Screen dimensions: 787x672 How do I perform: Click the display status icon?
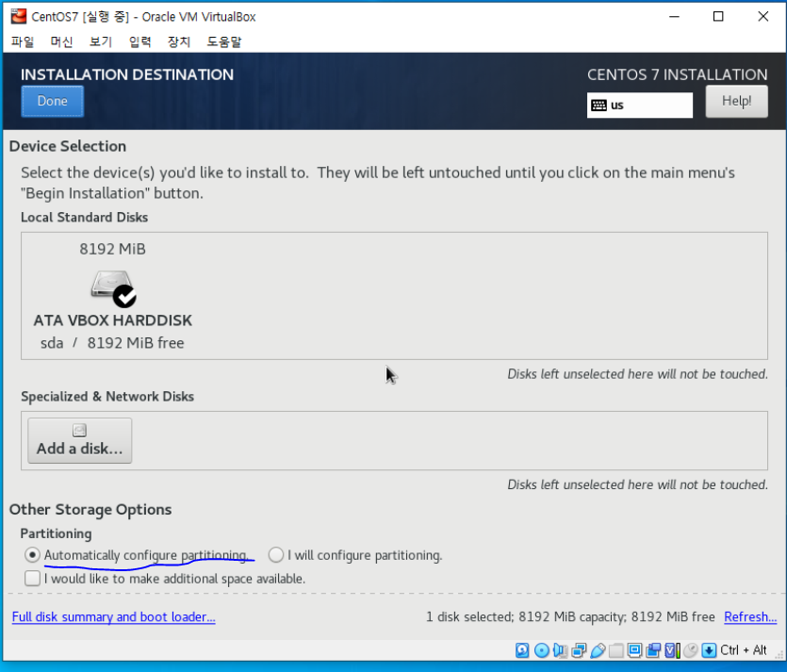(634, 650)
